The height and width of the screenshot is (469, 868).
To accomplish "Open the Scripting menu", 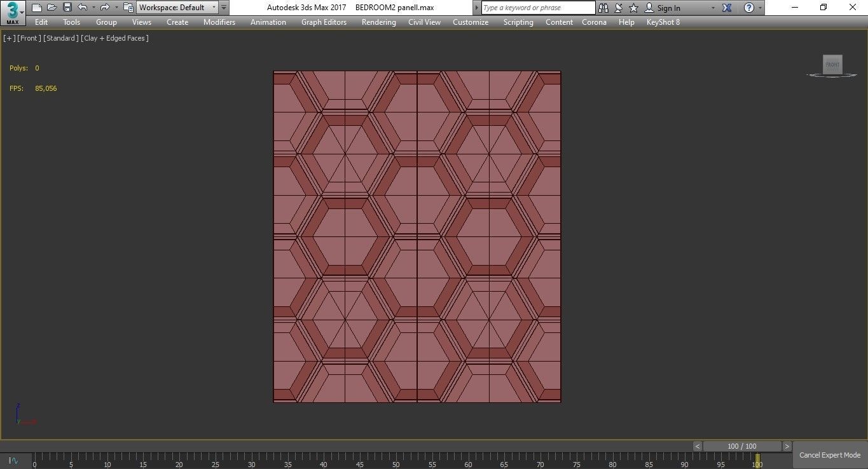I will [x=518, y=22].
